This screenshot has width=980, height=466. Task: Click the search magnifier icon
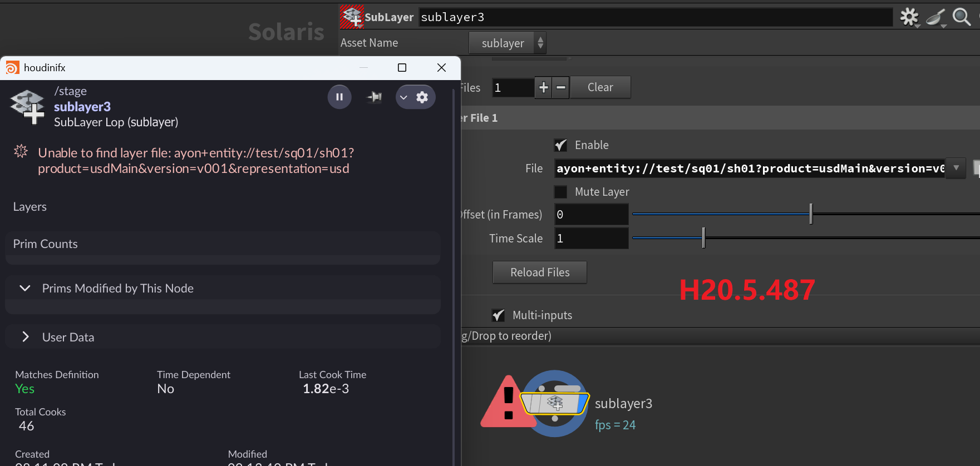961,17
